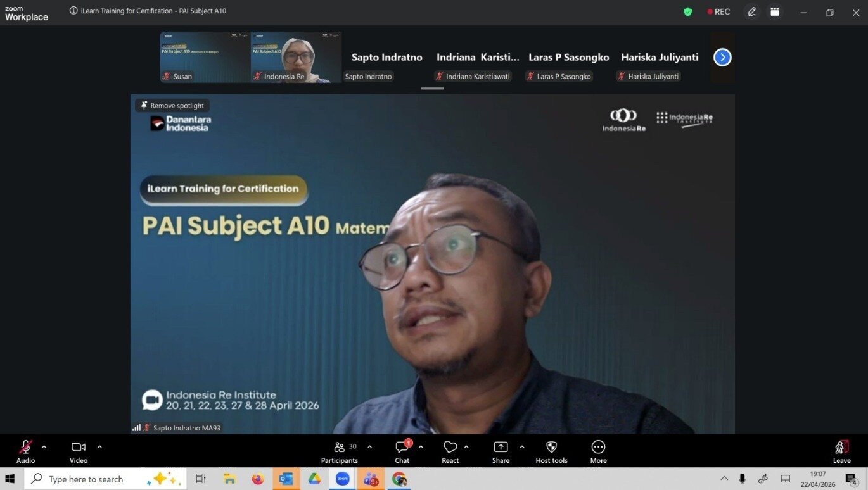Leave the meeting
Screen dimensions: 868x490
click(x=841, y=451)
